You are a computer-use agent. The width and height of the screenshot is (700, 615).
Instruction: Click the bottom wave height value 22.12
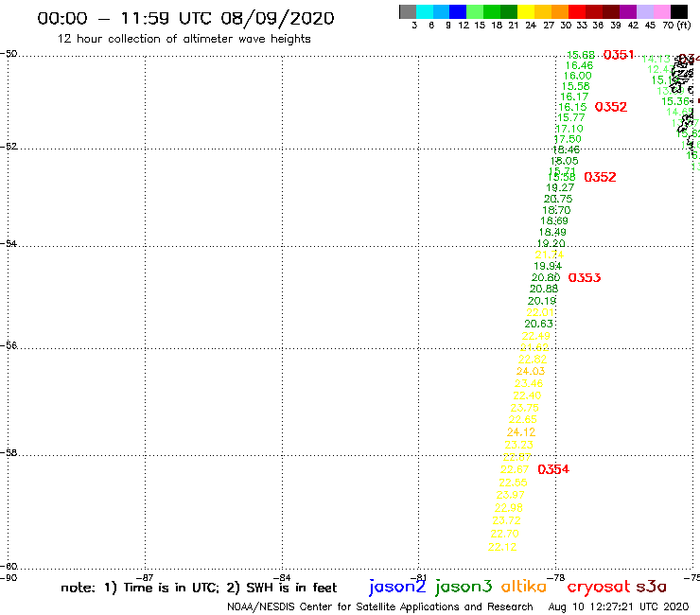tap(502, 548)
